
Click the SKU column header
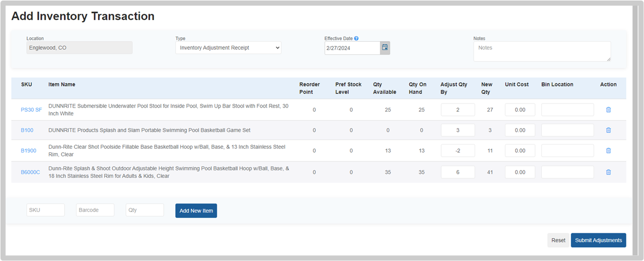[26, 85]
